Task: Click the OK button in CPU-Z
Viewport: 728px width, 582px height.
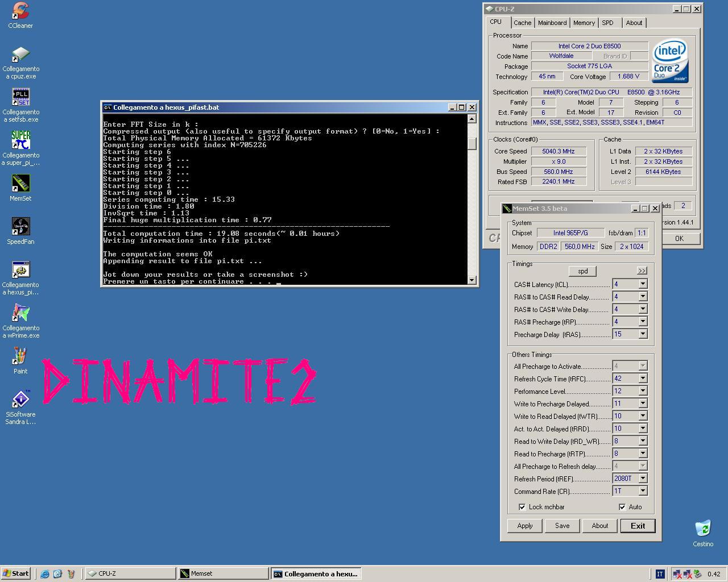Action: pyautogui.click(x=679, y=239)
